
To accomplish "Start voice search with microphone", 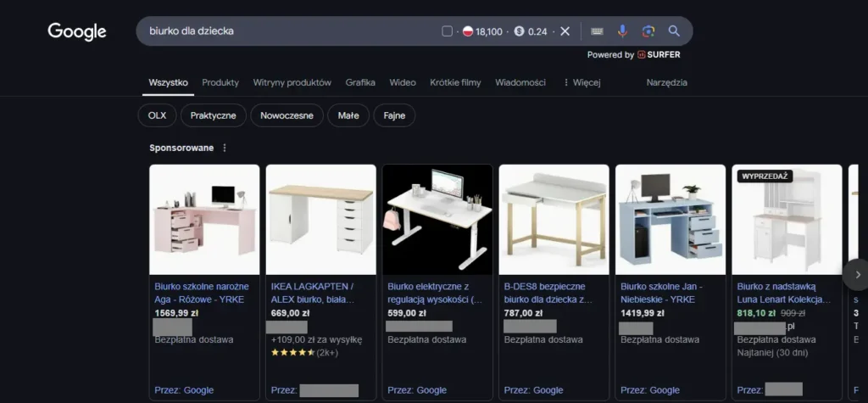I will [622, 31].
